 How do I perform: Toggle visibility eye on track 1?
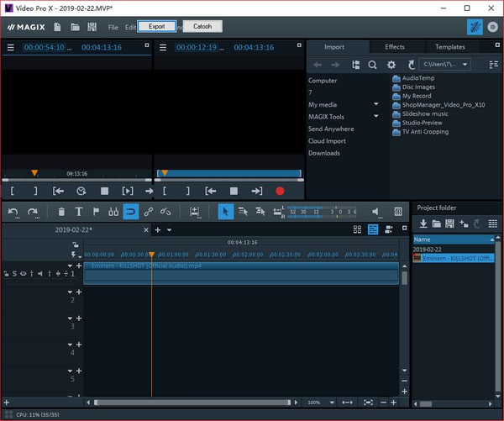[x=24, y=274]
